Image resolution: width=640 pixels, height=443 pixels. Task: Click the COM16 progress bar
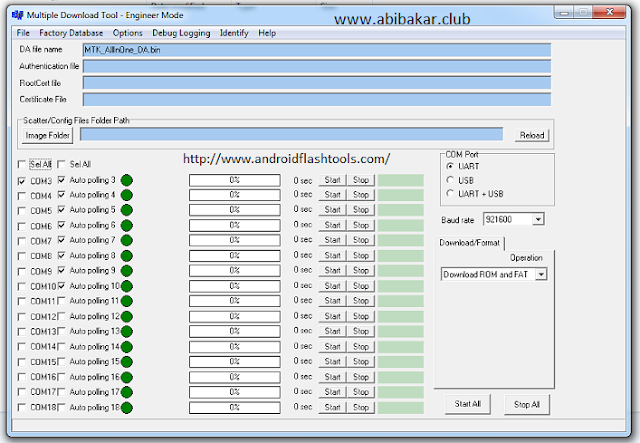tap(235, 377)
